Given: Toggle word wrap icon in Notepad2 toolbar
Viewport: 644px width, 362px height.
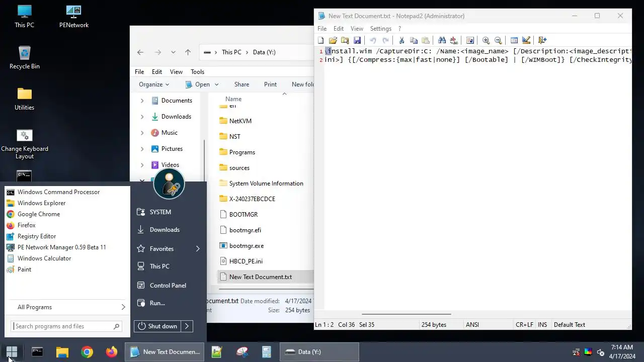Looking at the screenshot, I should pyautogui.click(x=470, y=40).
